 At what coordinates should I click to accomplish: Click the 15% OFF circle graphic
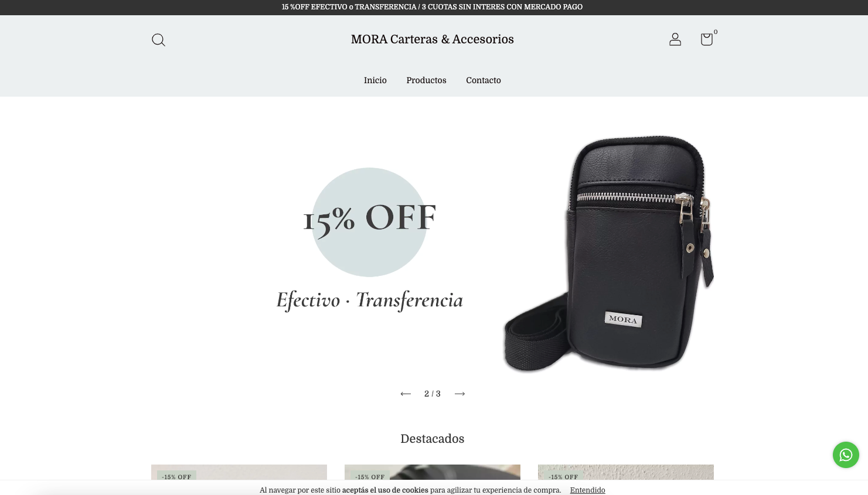(369, 222)
